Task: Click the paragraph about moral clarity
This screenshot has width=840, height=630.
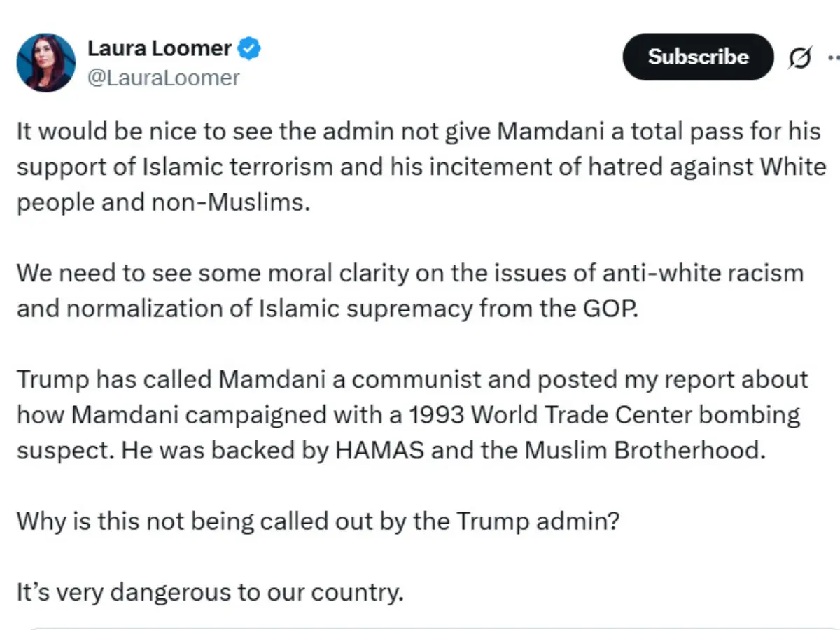Action: click(410, 290)
